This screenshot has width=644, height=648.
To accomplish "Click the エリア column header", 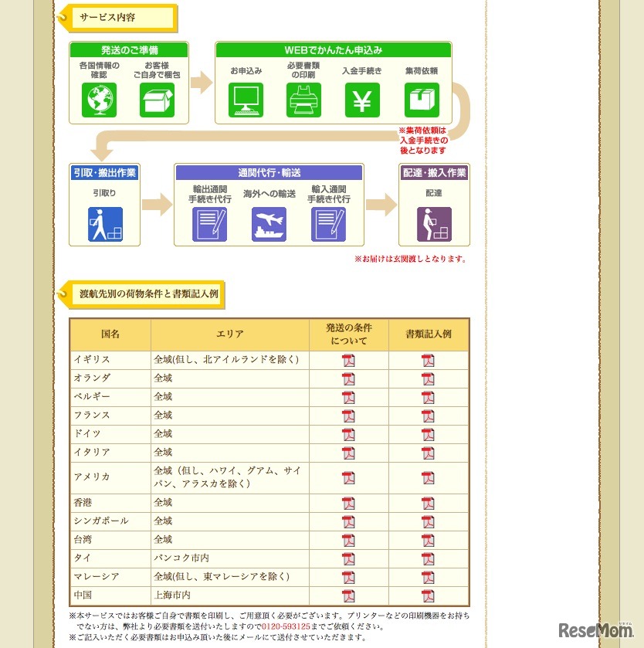I will (230, 334).
